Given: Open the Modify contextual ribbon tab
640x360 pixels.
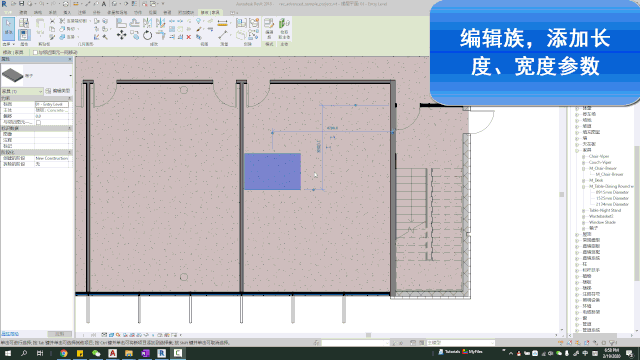Looking at the screenshot, I should tap(210, 13).
